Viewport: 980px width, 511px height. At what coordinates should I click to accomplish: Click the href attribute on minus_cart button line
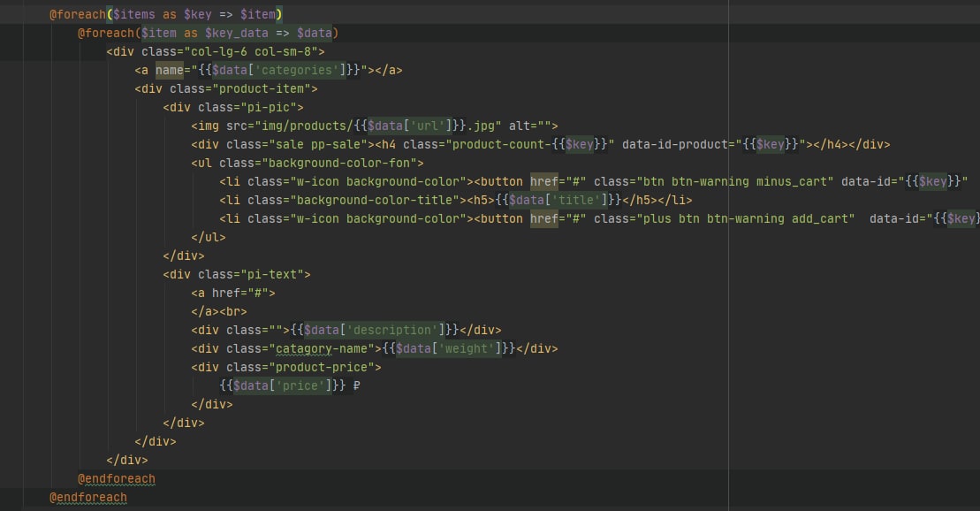tap(543, 181)
